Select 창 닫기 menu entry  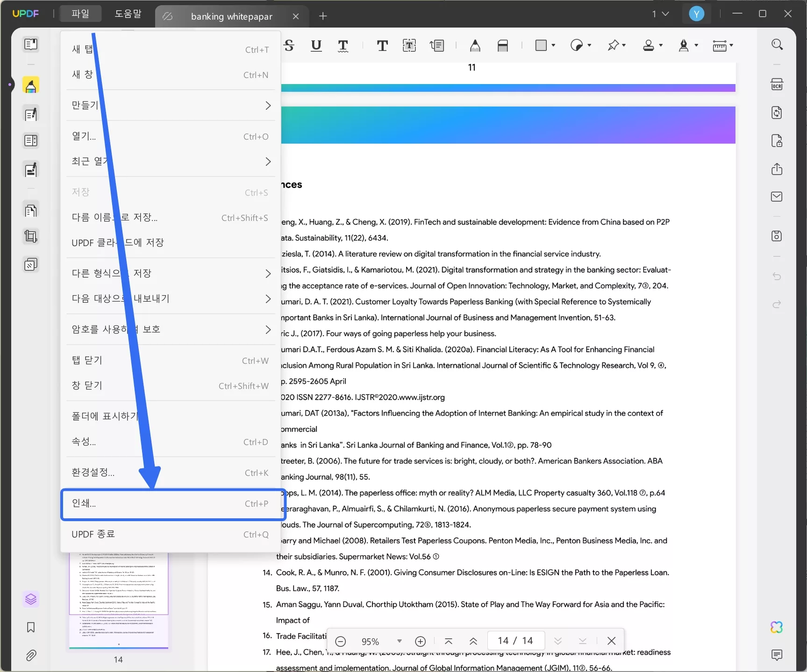pos(171,386)
